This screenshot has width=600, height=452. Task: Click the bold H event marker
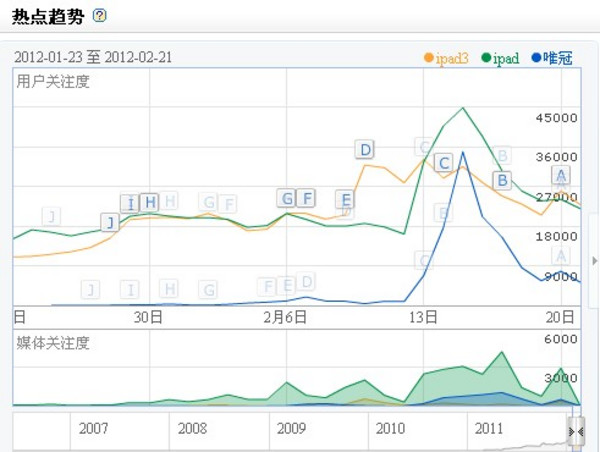[150, 202]
